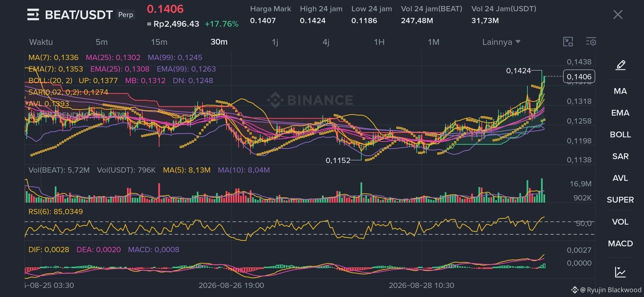
Task: Tap the MA(7): 0,1336 legend label
Action: [53, 58]
